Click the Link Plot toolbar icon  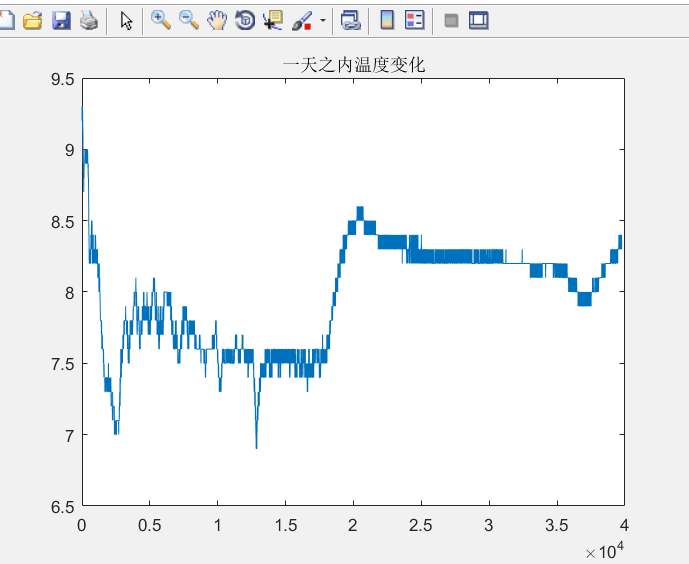point(351,20)
